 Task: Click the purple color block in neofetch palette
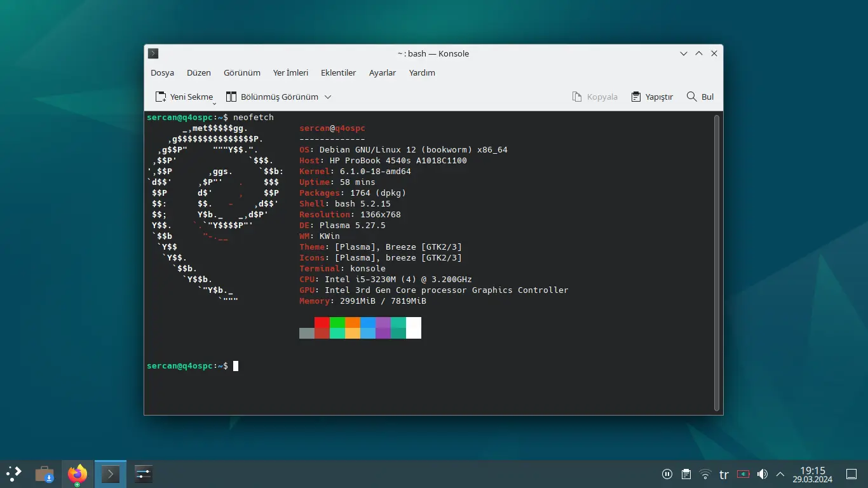coord(383,323)
